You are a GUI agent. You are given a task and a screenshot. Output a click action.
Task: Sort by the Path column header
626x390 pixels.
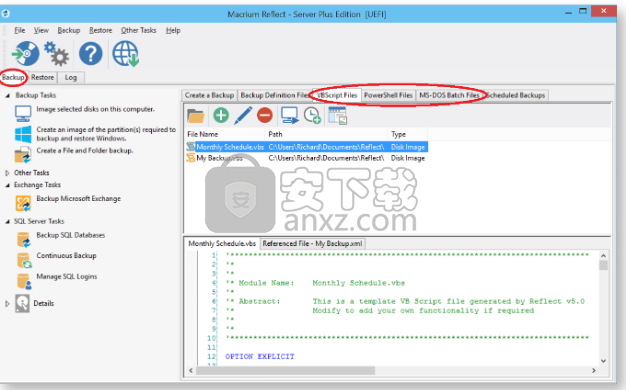pos(326,134)
